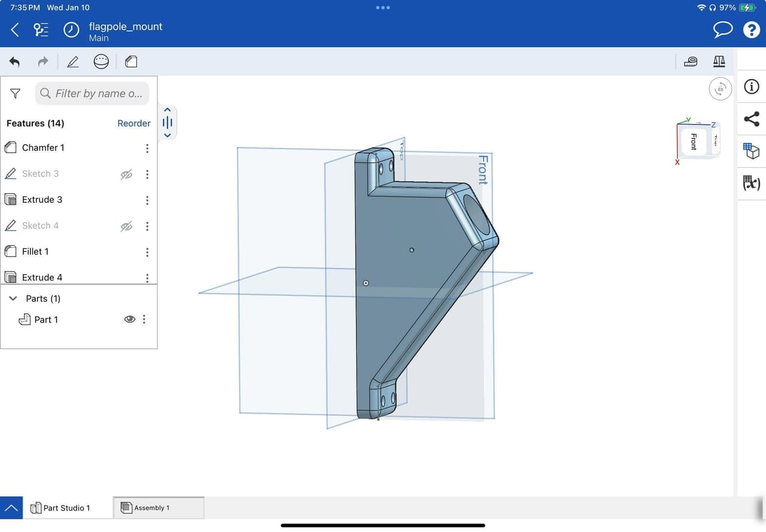766x532 pixels.
Task: Click the undo arrow in toolbar
Action: (x=14, y=62)
